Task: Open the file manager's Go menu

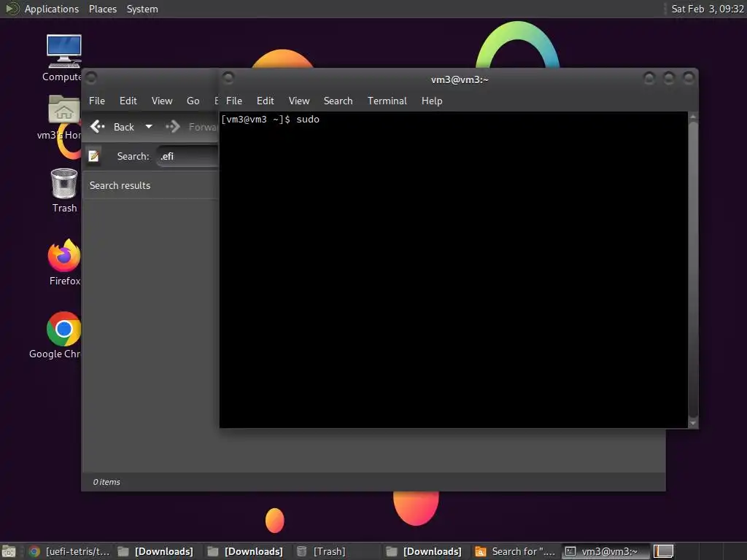Action: (193, 101)
